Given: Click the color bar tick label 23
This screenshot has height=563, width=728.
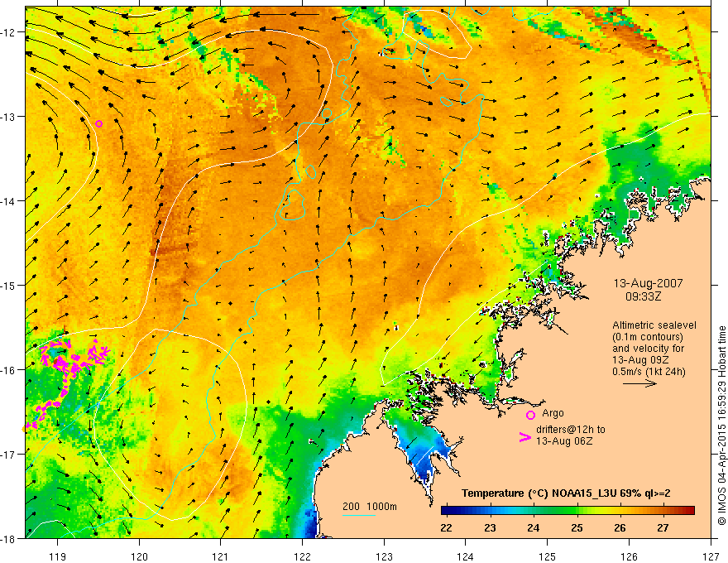Looking at the screenshot, I should (490, 527).
